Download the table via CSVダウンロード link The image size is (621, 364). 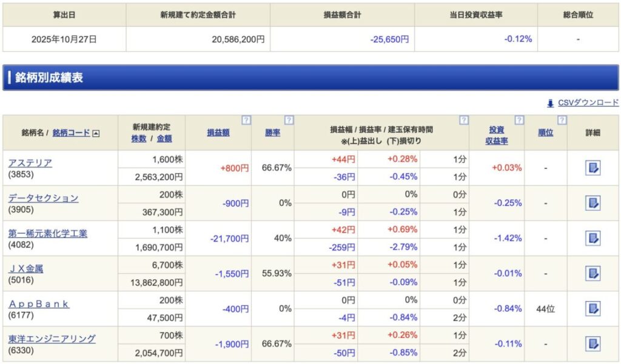pyautogui.click(x=588, y=102)
